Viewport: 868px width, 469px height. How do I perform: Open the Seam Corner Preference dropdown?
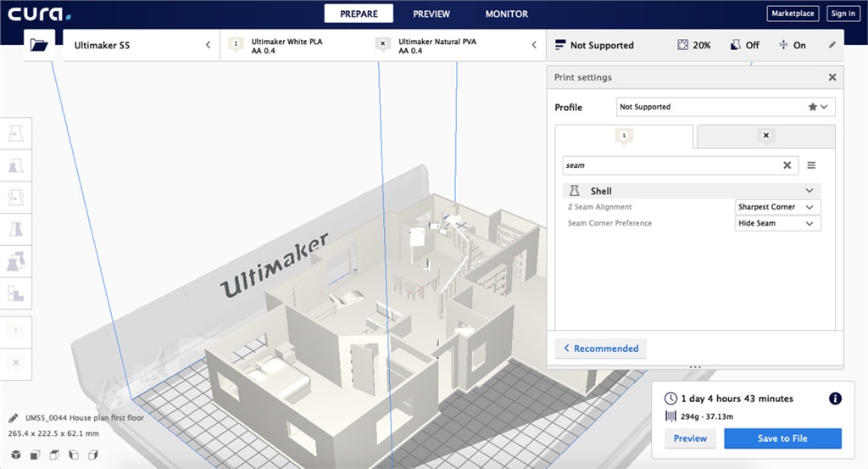(x=777, y=223)
